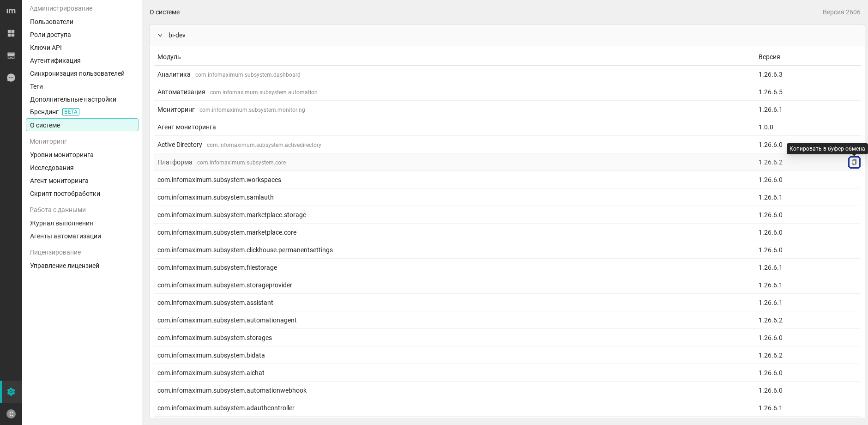Select com.infomaximum.subsystem.filestorage row
This screenshot has height=425, width=868.
[507, 267]
